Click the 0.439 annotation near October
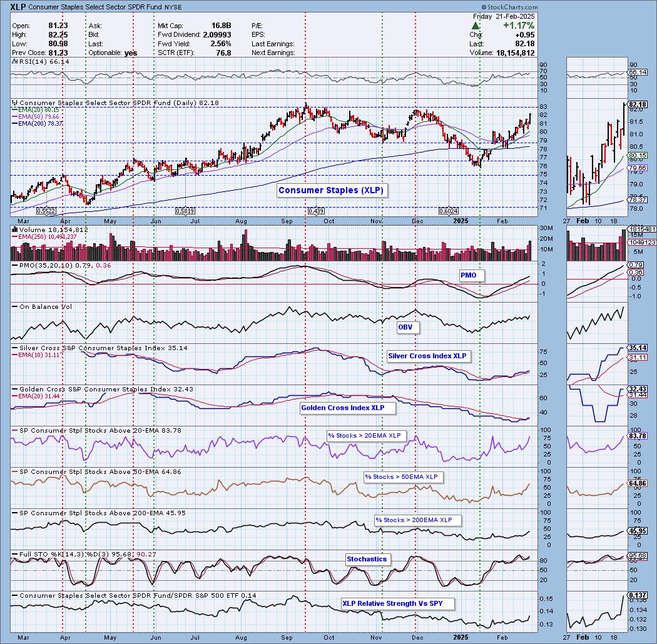Image resolution: width=657 pixels, height=644 pixels. [x=316, y=211]
